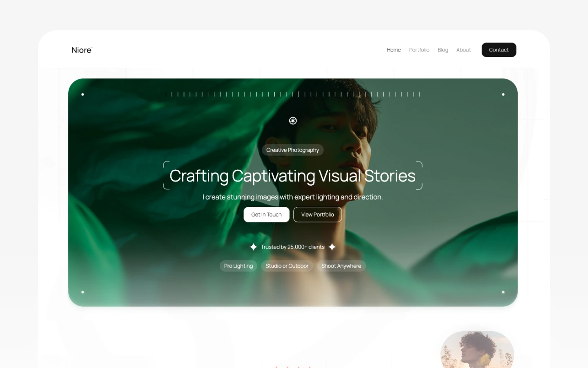Open the Home nav item
The image size is (588, 368).
[x=394, y=50]
